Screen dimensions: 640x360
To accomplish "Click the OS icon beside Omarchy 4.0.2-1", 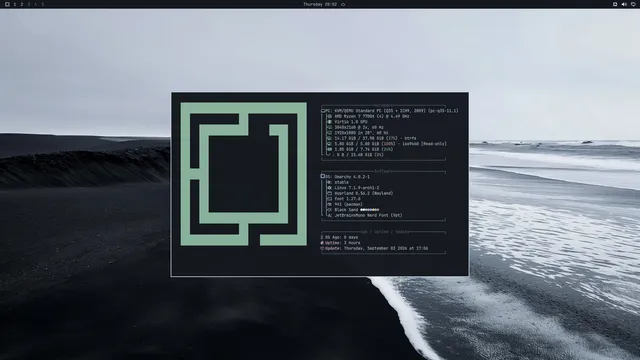I will pyautogui.click(x=323, y=176).
